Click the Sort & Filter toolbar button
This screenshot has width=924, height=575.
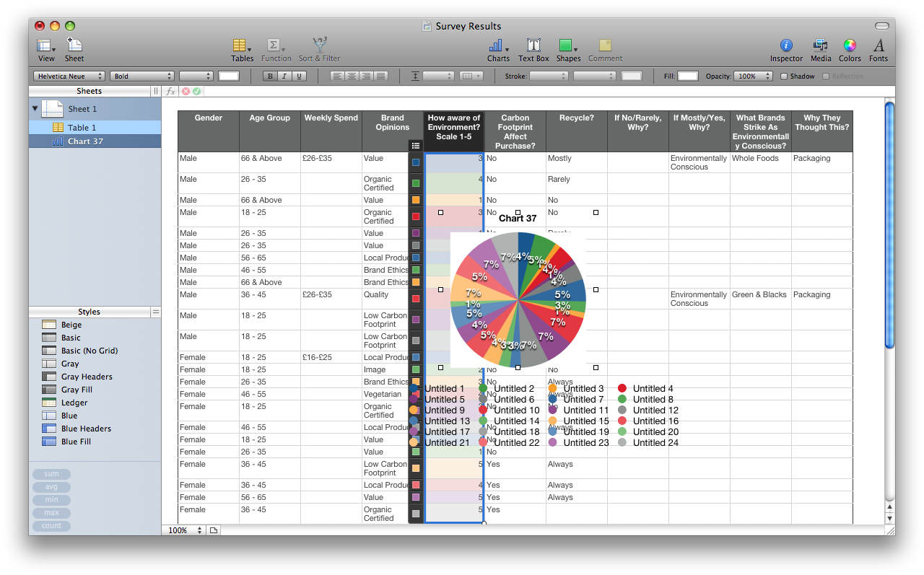(319, 50)
